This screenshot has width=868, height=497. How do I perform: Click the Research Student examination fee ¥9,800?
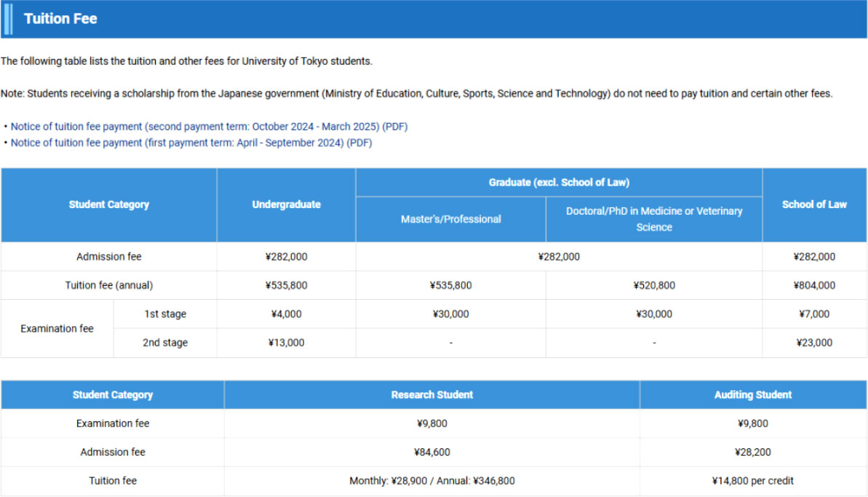(x=431, y=424)
